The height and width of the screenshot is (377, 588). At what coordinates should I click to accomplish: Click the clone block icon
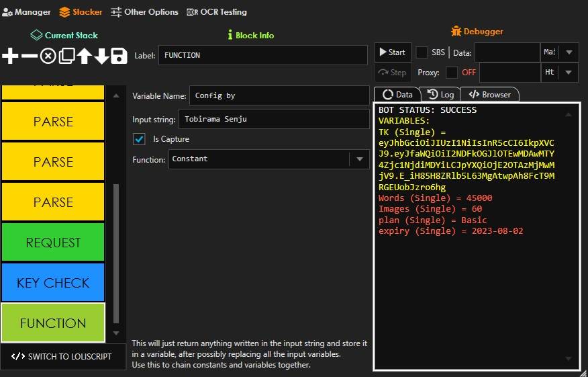66,56
